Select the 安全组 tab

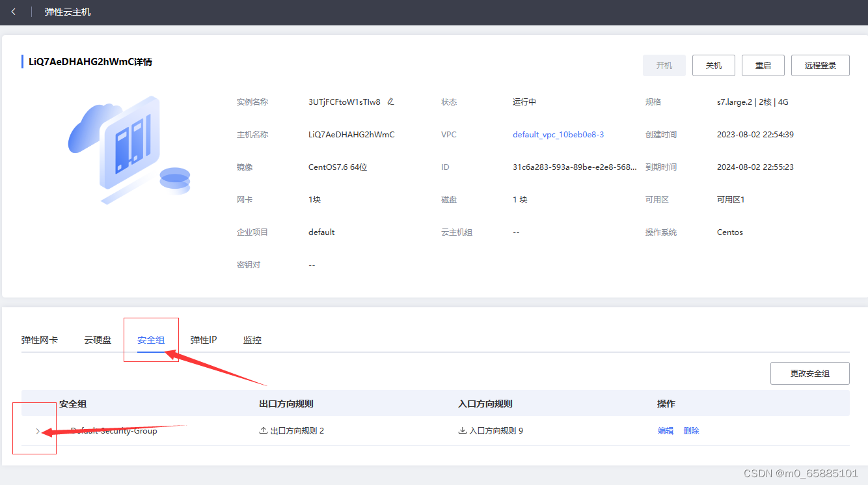pyautogui.click(x=151, y=340)
